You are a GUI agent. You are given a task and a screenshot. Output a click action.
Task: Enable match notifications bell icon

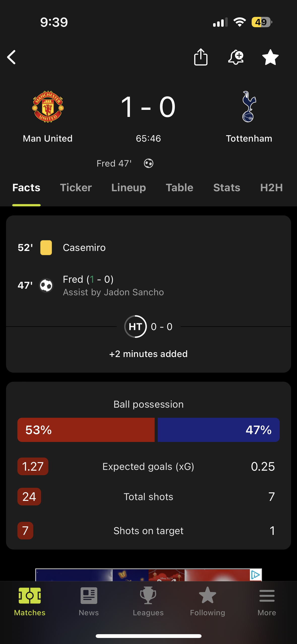click(236, 57)
